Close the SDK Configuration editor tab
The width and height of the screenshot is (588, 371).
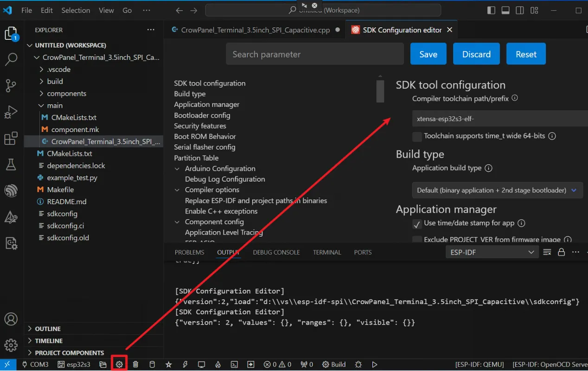(x=449, y=30)
